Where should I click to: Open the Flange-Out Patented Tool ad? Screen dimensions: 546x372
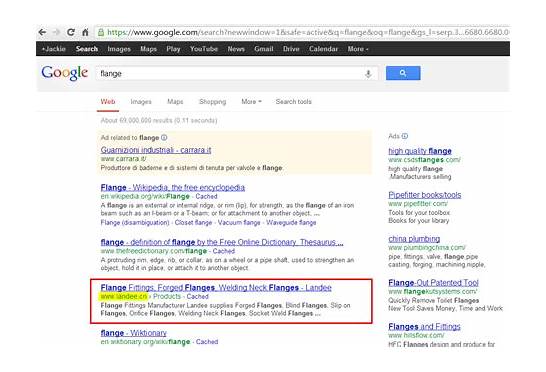pyautogui.click(x=433, y=283)
